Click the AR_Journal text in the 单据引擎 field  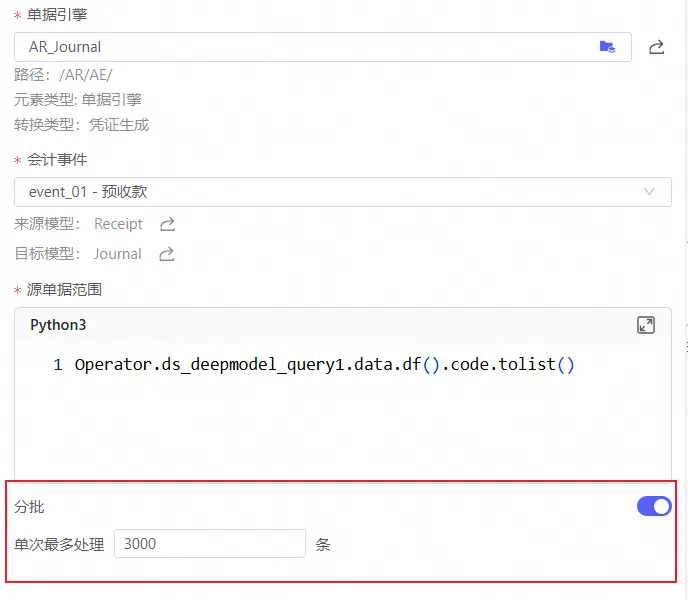click(65, 47)
